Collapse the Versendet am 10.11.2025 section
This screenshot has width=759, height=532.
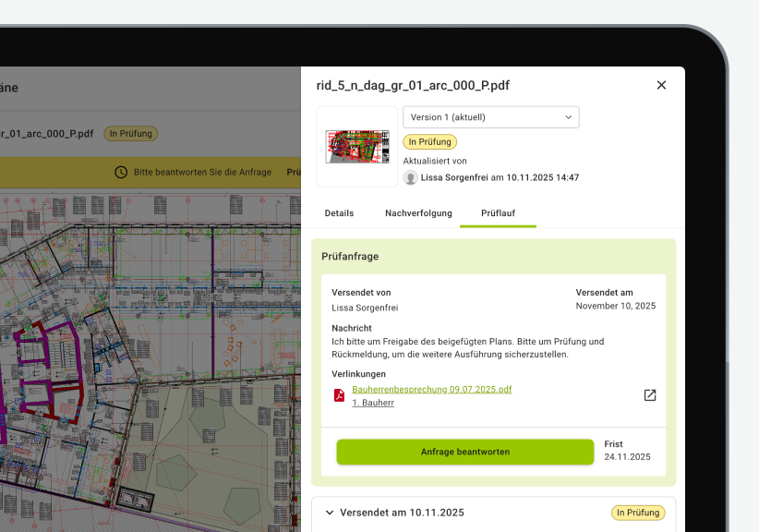[x=330, y=513]
